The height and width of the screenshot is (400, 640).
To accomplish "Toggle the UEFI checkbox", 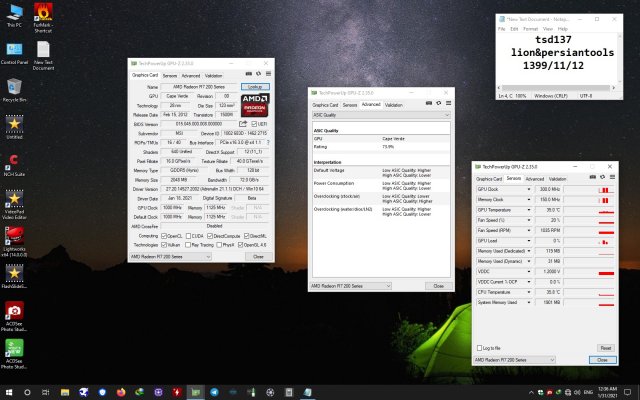I will [255, 124].
